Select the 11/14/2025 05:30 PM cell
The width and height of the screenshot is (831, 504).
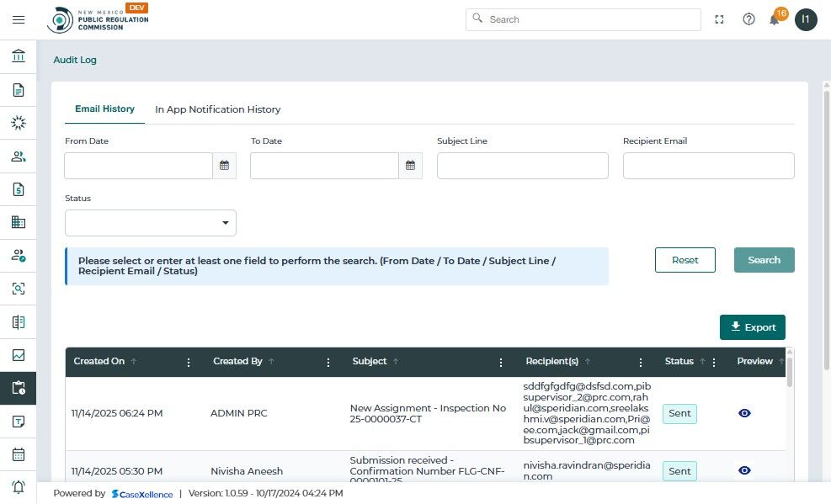[x=117, y=470]
